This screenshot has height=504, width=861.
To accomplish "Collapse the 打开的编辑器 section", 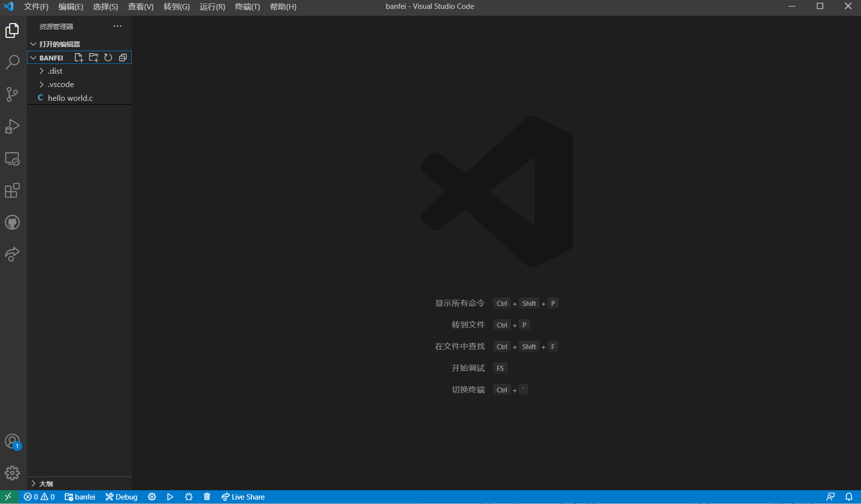I will (x=80, y=44).
